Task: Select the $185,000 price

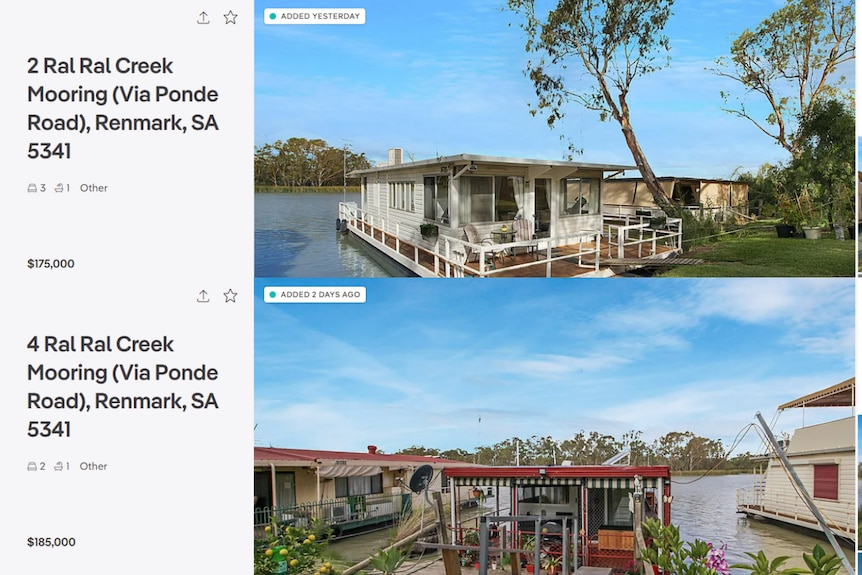Action: (51, 542)
